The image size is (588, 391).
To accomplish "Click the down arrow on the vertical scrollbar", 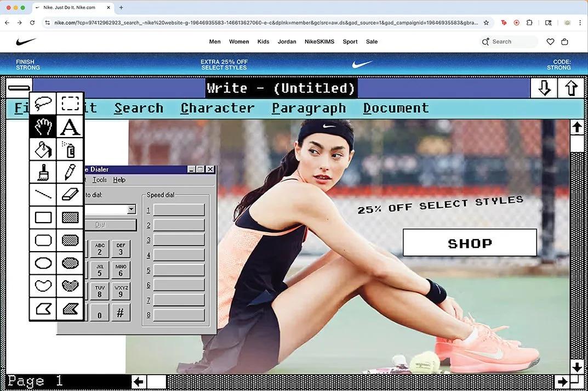I will (577, 367).
